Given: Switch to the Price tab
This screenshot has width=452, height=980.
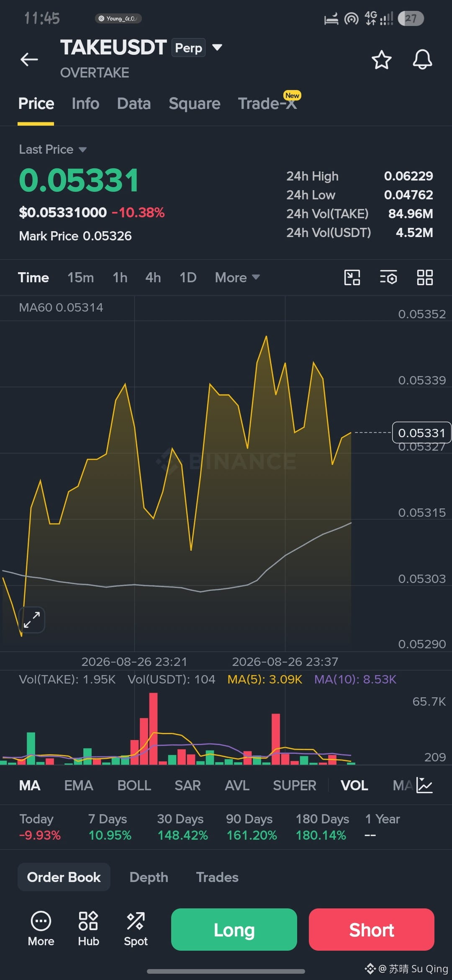Looking at the screenshot, I should coord(36,103).
